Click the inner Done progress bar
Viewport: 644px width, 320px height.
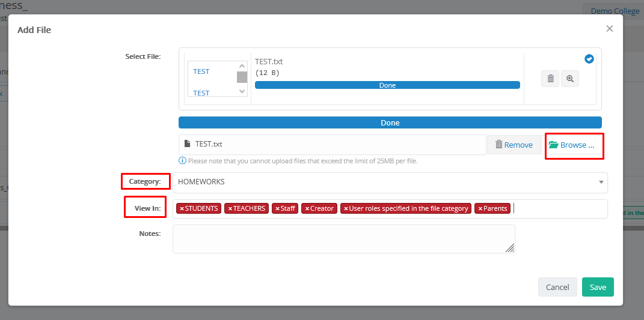point(387,85)
